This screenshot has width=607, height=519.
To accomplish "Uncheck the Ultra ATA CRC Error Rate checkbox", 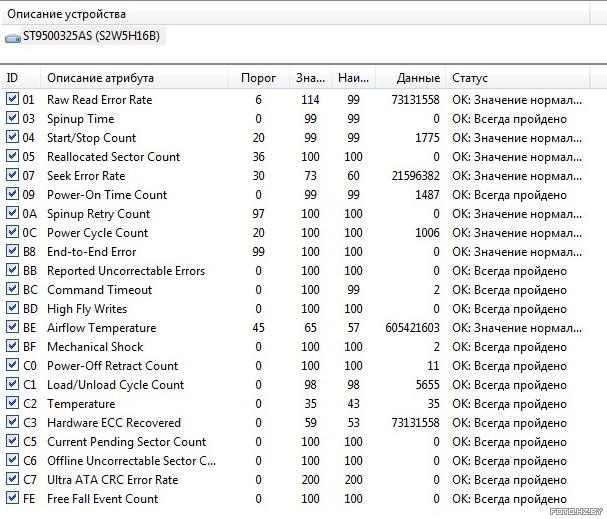I will point(12,480).
